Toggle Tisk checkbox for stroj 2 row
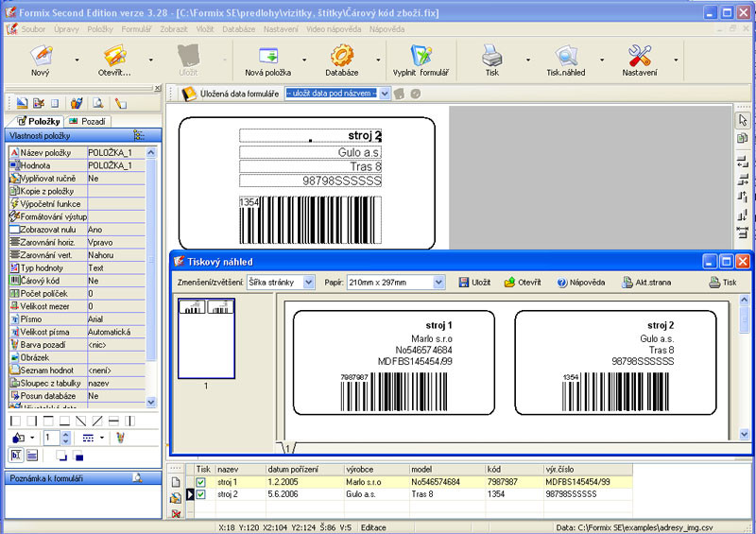This screenshot has height=534, width=756. 201,494
